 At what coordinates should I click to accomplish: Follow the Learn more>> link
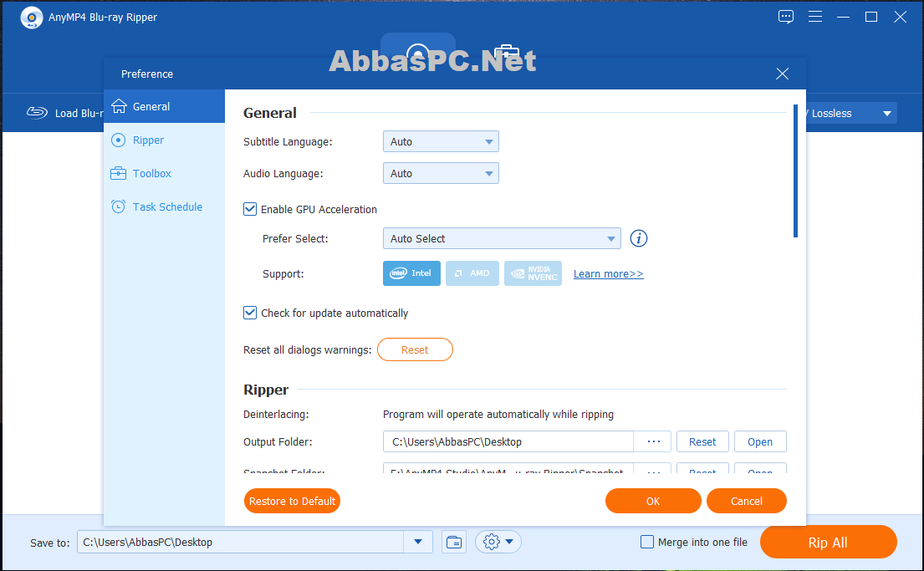608,274
